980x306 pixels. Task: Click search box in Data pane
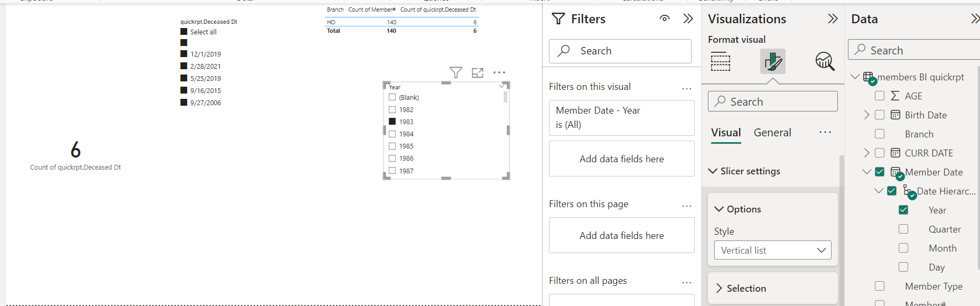point(914,50)
